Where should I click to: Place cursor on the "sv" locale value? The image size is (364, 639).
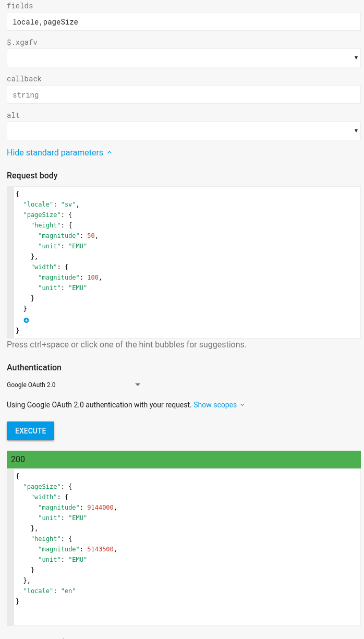69,204
